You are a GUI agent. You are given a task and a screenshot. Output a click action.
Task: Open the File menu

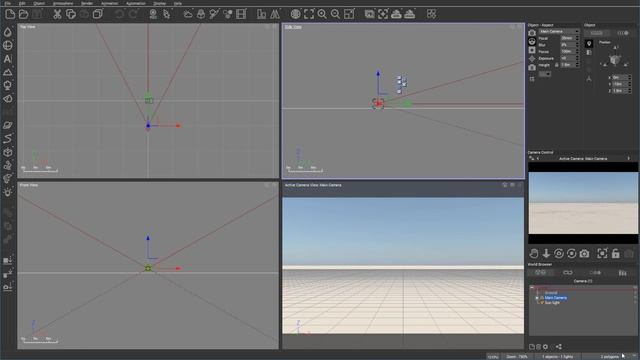[x=8, y=3]
